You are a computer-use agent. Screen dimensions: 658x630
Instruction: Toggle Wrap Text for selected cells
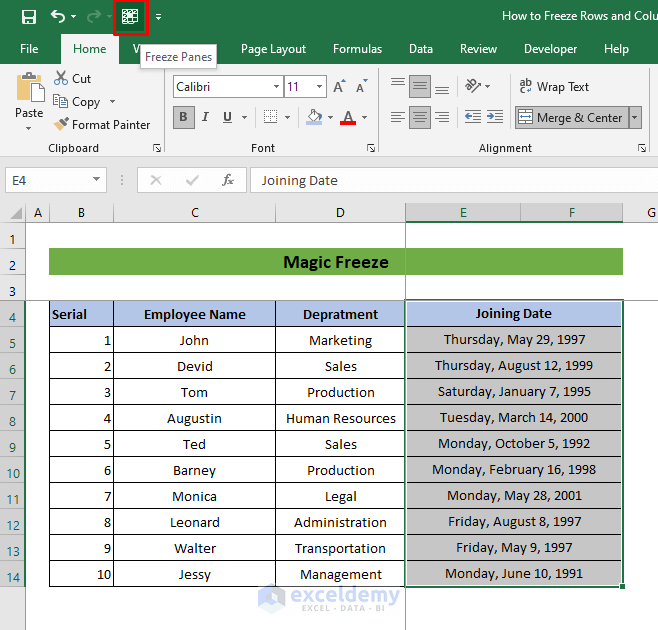click(553, 87)
